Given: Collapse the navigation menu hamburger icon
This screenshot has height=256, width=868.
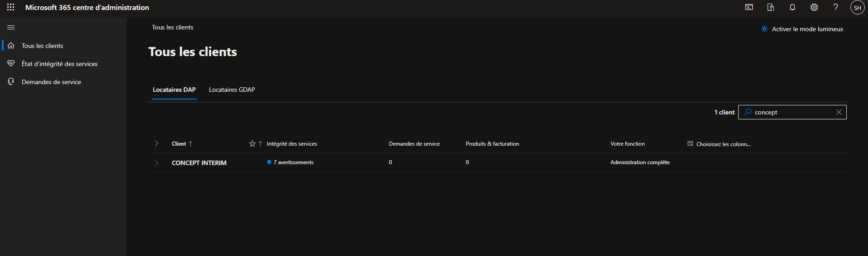Looking at the screenshot, I should click(11, 28).
